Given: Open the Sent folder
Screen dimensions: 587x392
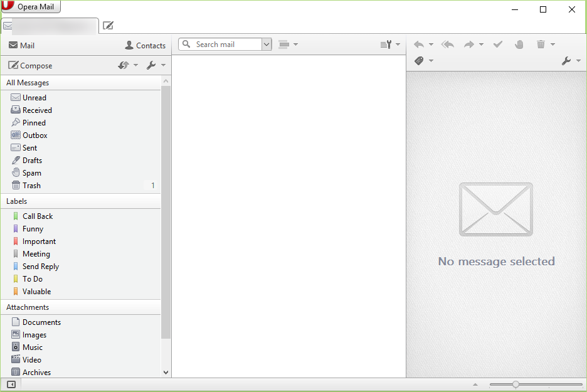Looking at the screenshot, I should tap(81, 148).
